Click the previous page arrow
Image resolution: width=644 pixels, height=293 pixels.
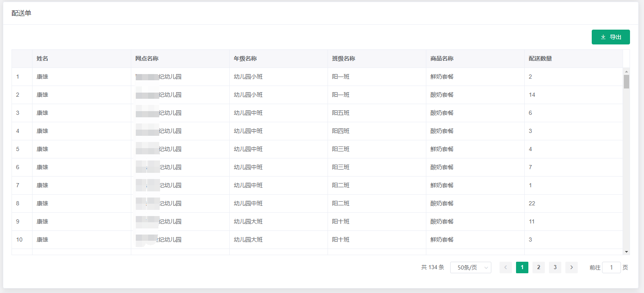point(505,267)
